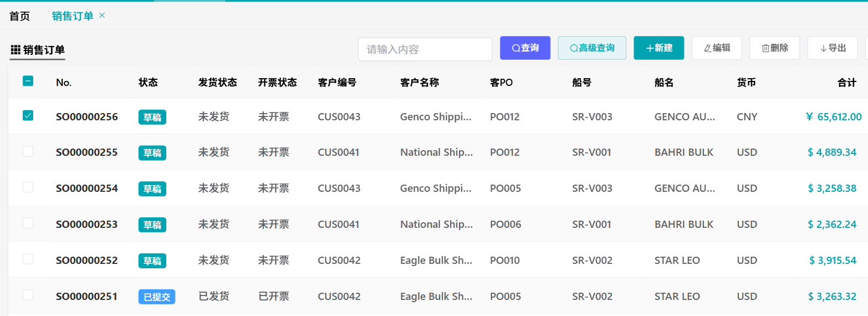Click the 查询 search button
Image resolution: width=868 pixels, height=316 pixels.
524,48
